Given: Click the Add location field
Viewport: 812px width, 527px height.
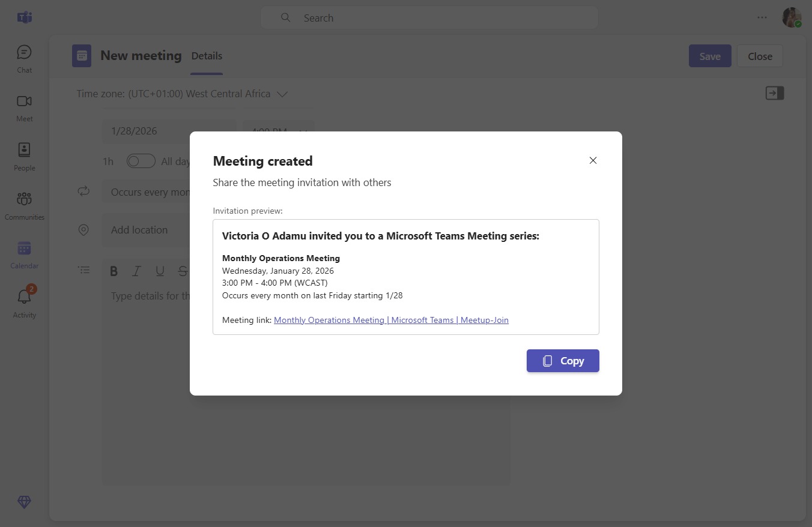Looking at the screenshot, I should [146, 230].
